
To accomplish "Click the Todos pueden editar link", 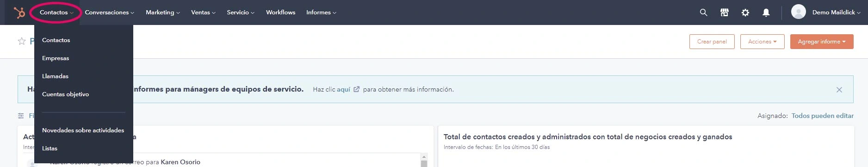I will coord(823,116).
